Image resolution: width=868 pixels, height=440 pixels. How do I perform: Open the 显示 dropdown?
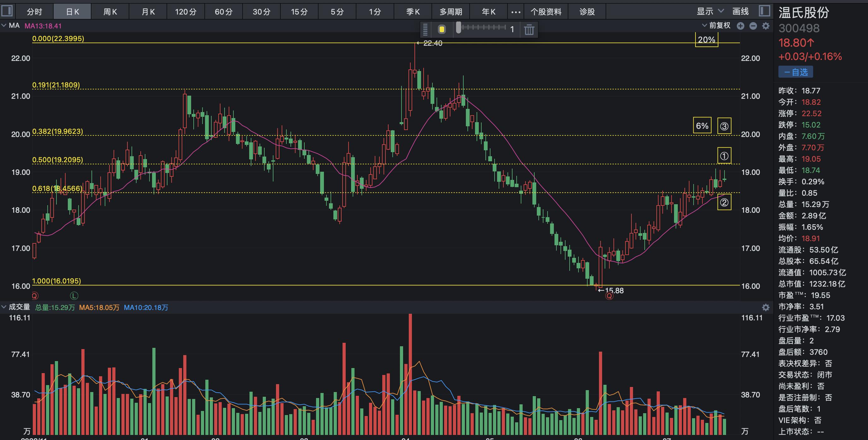pyautogui.click(x=710, y=11)
